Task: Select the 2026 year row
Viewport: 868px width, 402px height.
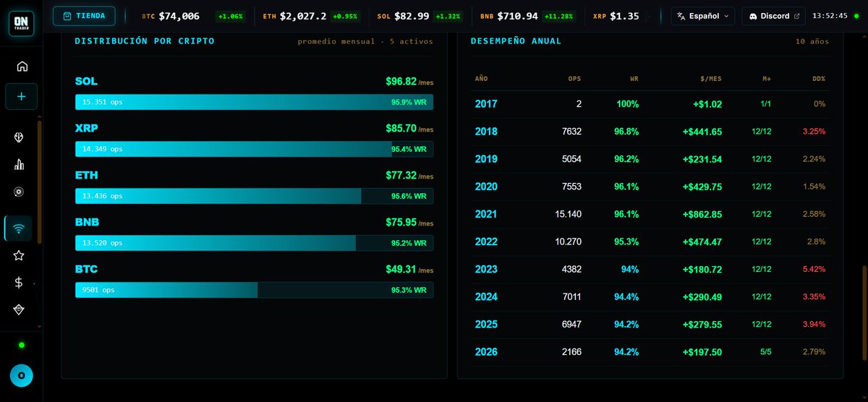Action: tap(650, 352)
